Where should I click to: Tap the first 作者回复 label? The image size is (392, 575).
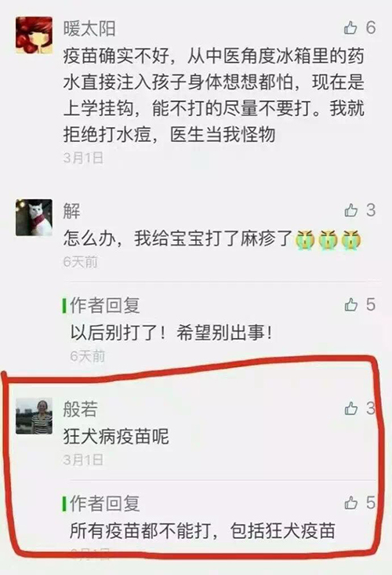(x=101, y=305)
